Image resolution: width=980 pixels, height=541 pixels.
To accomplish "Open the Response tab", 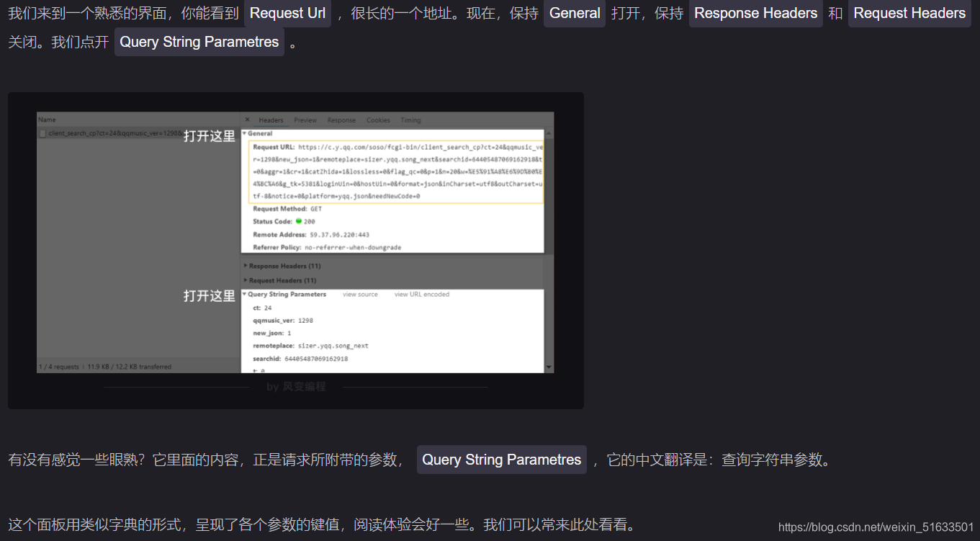I will coord(341,120).
